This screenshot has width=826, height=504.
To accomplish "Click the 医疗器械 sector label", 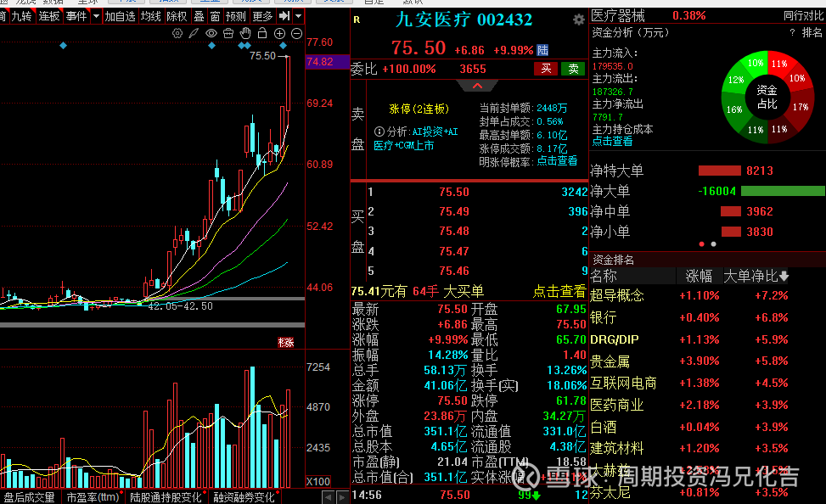I will pos(618,16).
